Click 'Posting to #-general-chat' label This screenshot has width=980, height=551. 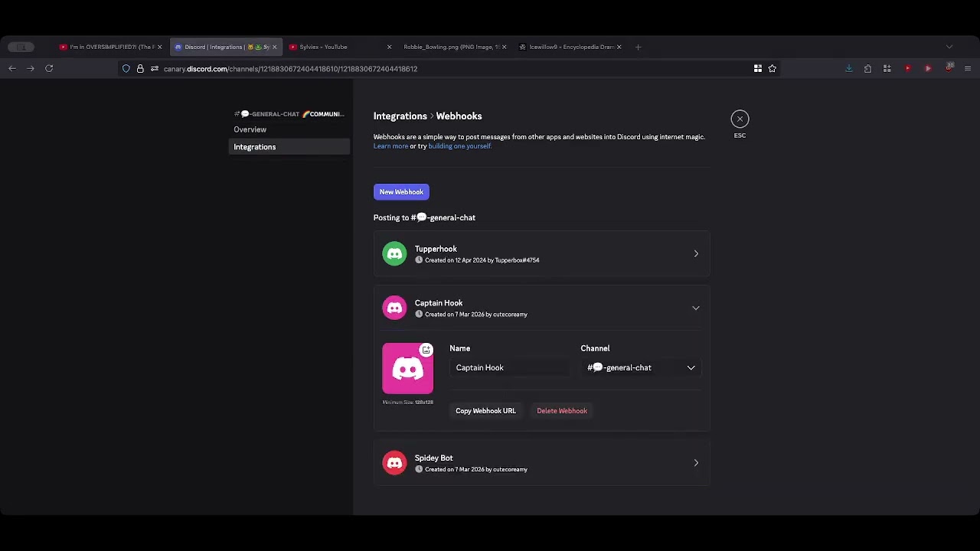(x=424, y=218)
